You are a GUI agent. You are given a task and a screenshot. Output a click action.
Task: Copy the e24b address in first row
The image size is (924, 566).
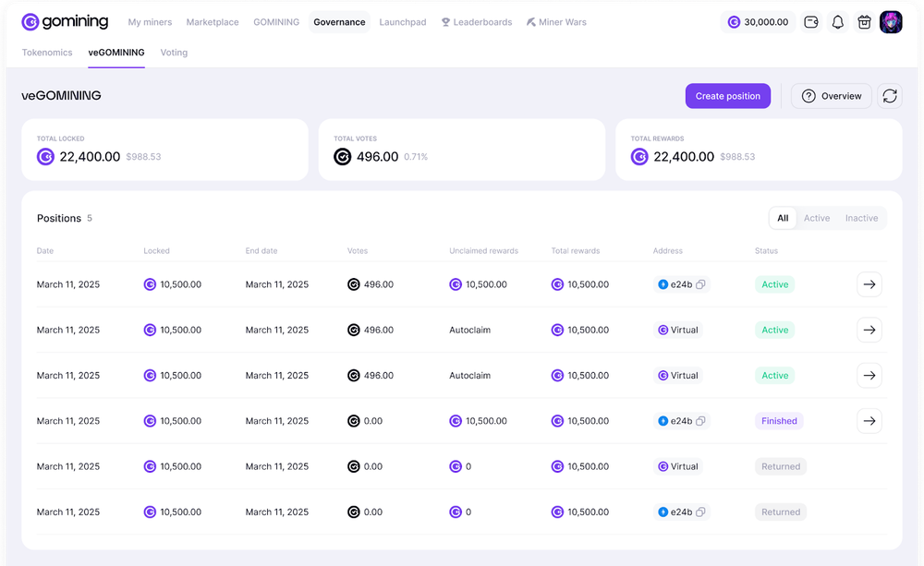click(x=700, y=284)
